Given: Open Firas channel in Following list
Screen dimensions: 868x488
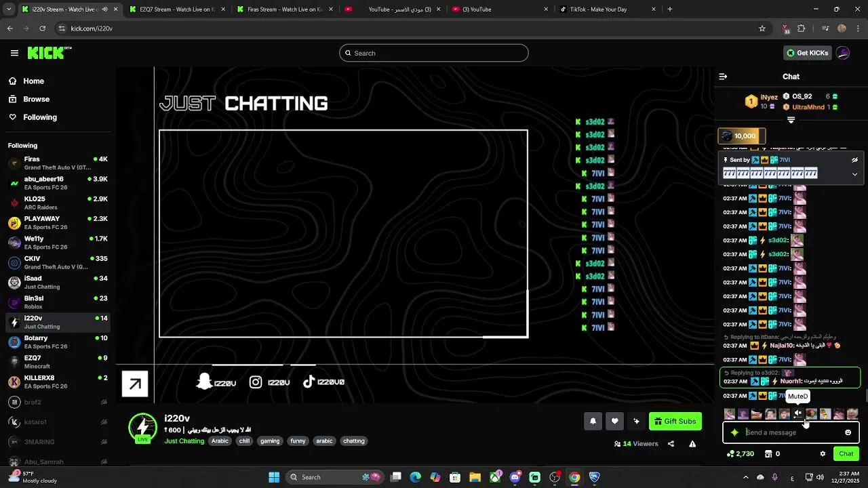Looking at the screenshot, I should tap(58, 163).
